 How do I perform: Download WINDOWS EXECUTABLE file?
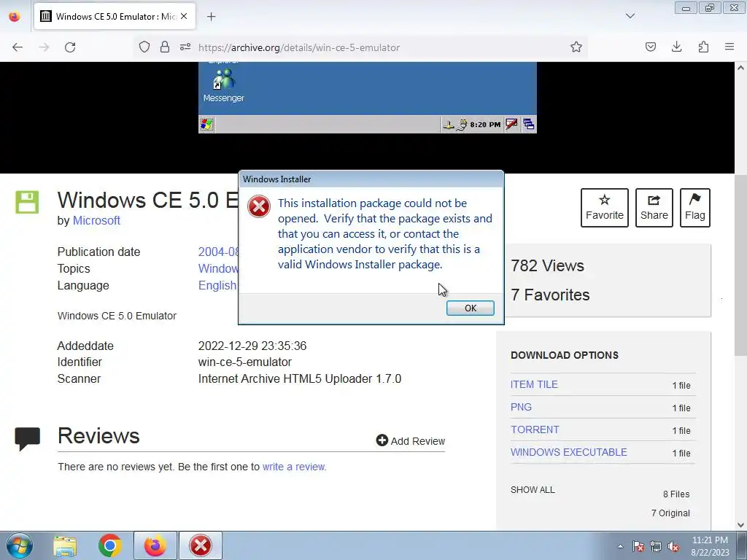point(569,452)
